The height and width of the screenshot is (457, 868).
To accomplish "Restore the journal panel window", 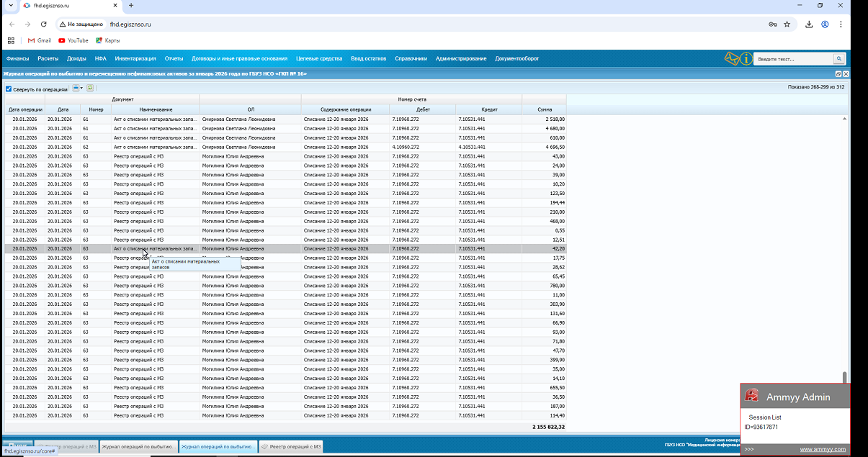I will 838,74.
